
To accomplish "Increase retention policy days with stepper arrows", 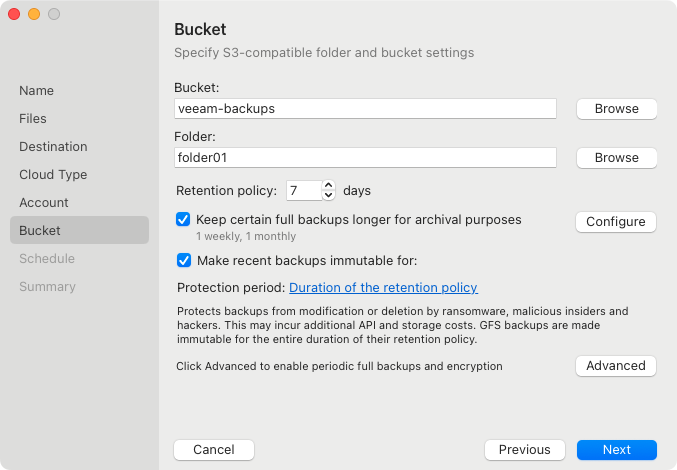I will click(x=329, y=185).
